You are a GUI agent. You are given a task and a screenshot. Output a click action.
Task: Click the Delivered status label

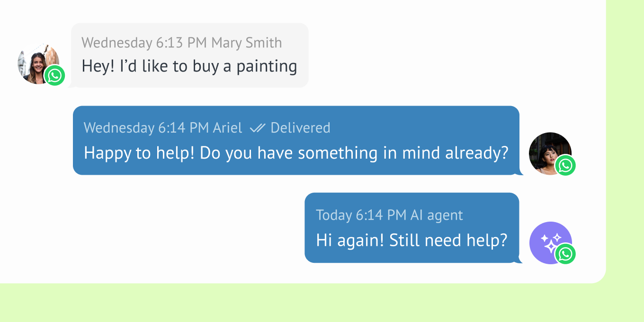point(300,128)
